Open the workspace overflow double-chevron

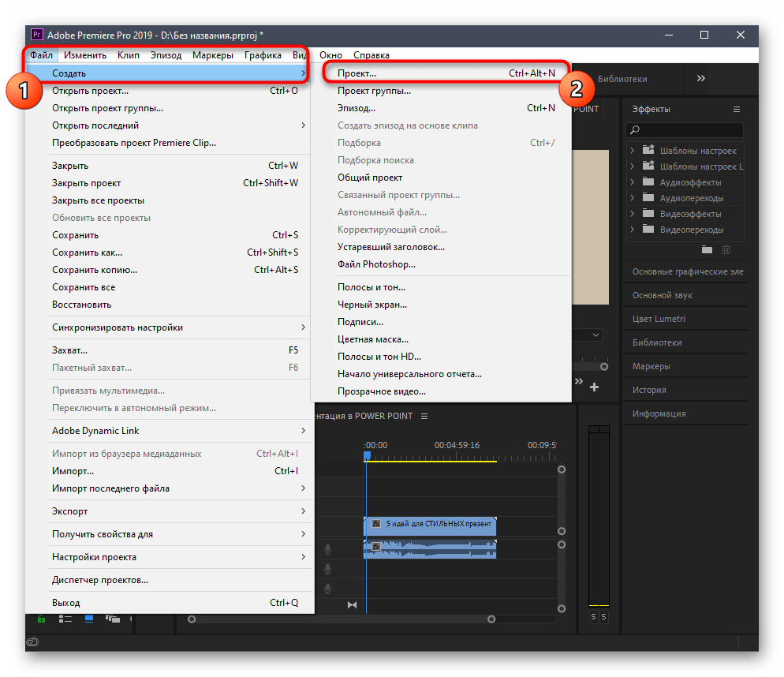click(x=701, y=79)
